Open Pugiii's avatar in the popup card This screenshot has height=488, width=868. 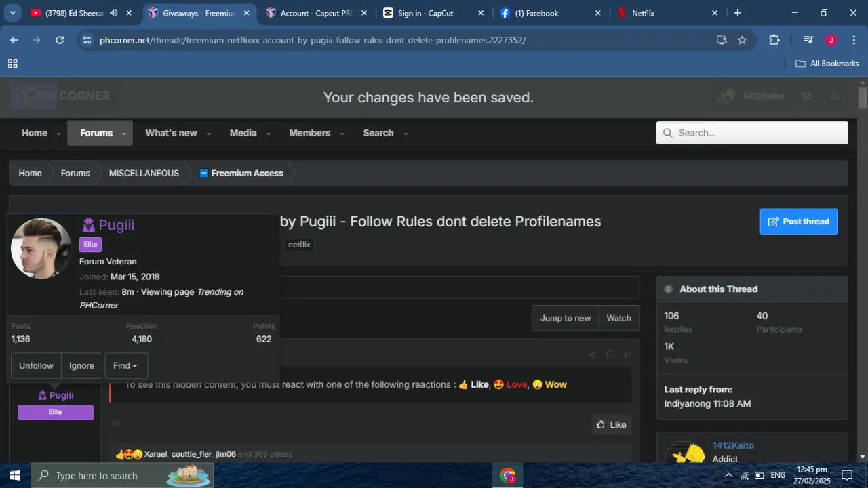coord(41,248)
